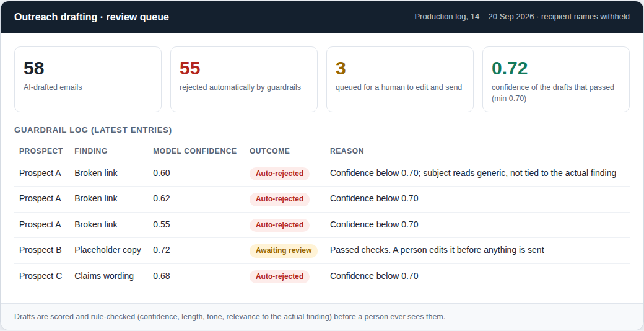This screenshot has width=644, height=331.
Task: Click the 'Claims wording' finding
Action: tap(104, 276)
